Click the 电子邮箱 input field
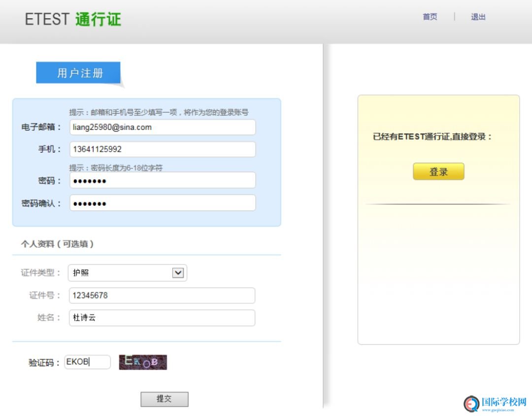532x416 pixels. [163, 128]
